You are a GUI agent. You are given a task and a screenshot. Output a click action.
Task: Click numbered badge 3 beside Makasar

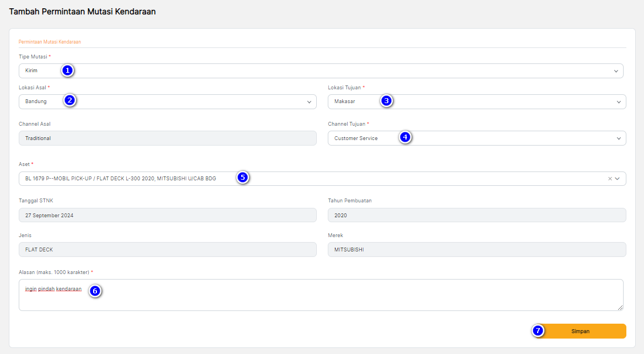[x=387, y=101]
